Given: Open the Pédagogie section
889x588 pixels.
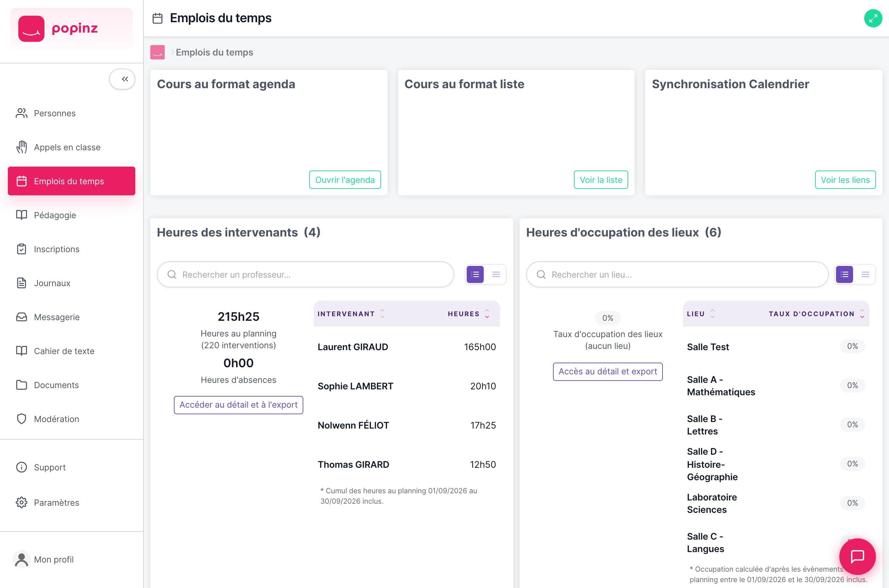Looking at the screenshot, I should [x=71, y=215].
